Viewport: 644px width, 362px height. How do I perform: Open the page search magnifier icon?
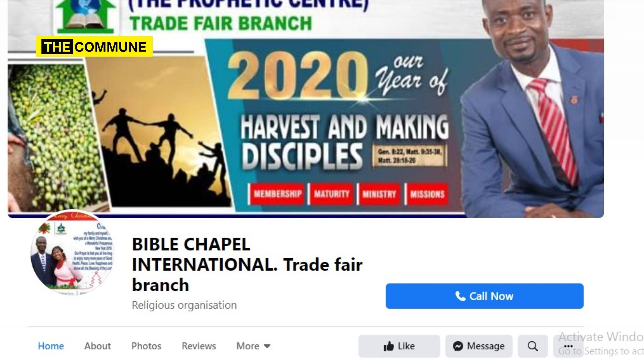pos(533,346)
